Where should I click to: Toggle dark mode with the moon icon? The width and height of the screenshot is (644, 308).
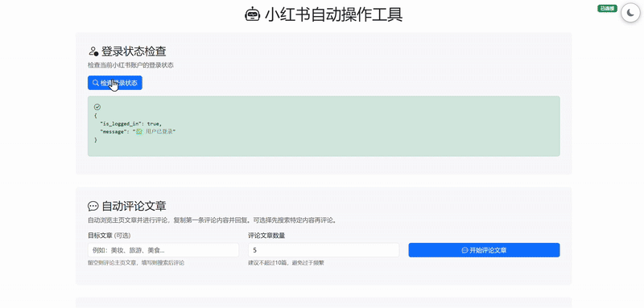[x=630, y=14]
